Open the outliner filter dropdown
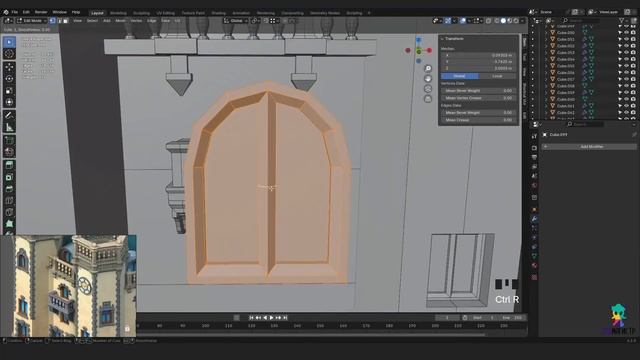Image resolution: width=640 pixels, height=360 pixels. pyautogui.click(x=623, y=20)
